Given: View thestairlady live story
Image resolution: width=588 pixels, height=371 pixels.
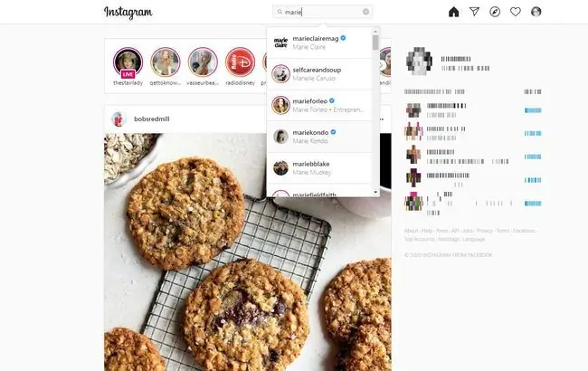Looking at the screenshot, I should (x=128, y=62).
